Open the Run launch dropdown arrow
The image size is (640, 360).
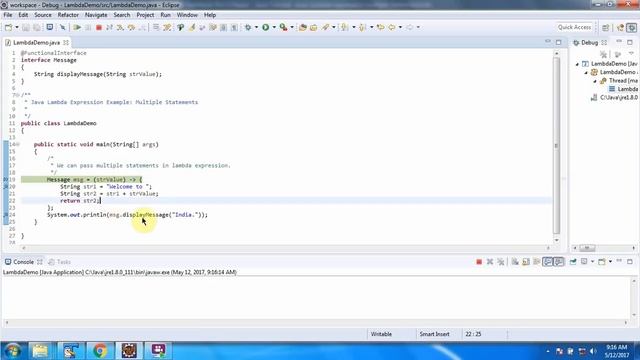(274, 27)
